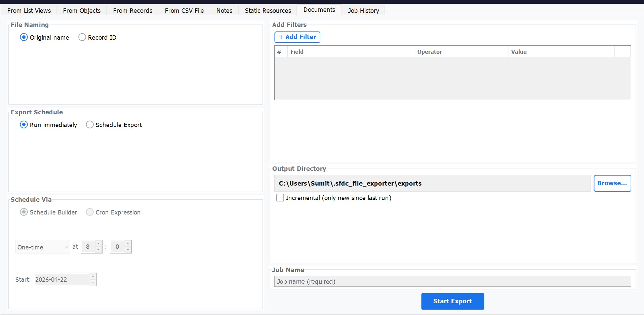Switch to the From Objects tab
Screen dimensions: 644x315
[81, 10]
